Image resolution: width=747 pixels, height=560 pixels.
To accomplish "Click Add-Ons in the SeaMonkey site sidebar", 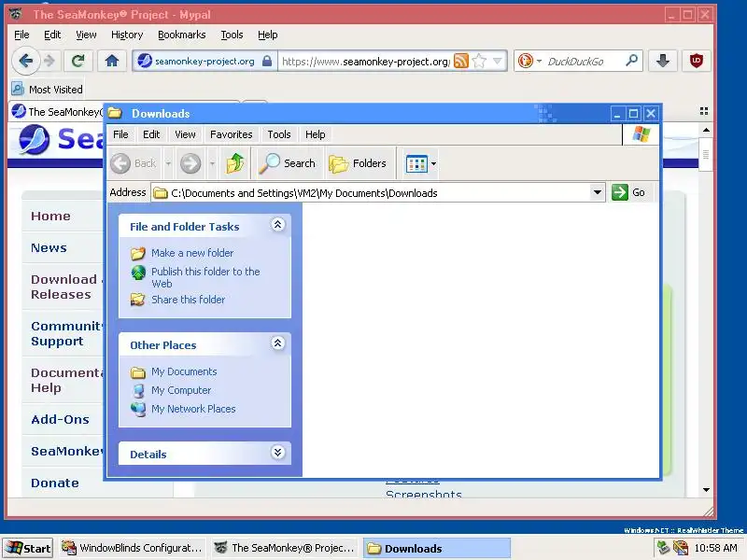I will pos(60,419).
